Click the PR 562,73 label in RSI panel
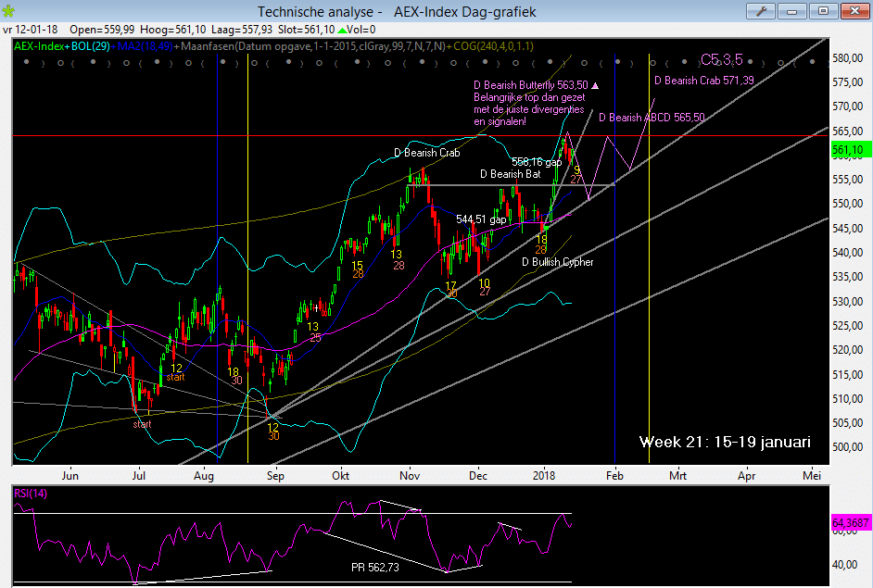The width and height of the screenshot is (873, 588). tap(374, 567)
